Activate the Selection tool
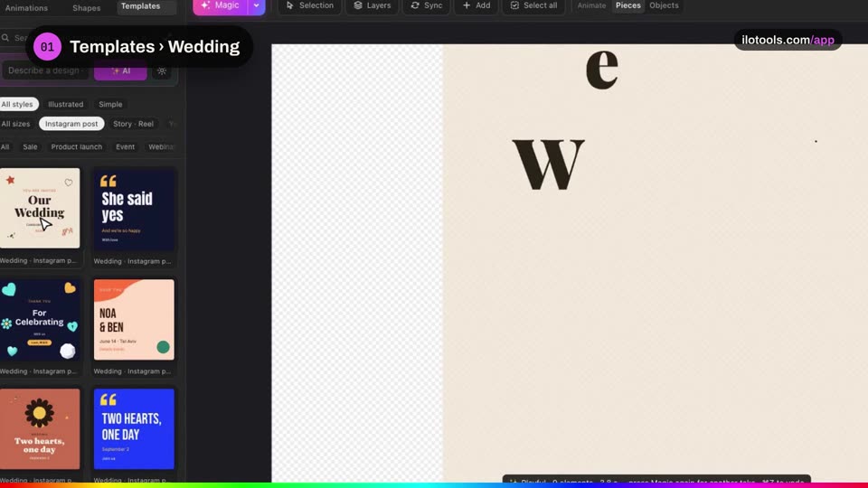The height and width of the screenshot is (488, 868). 309,6
